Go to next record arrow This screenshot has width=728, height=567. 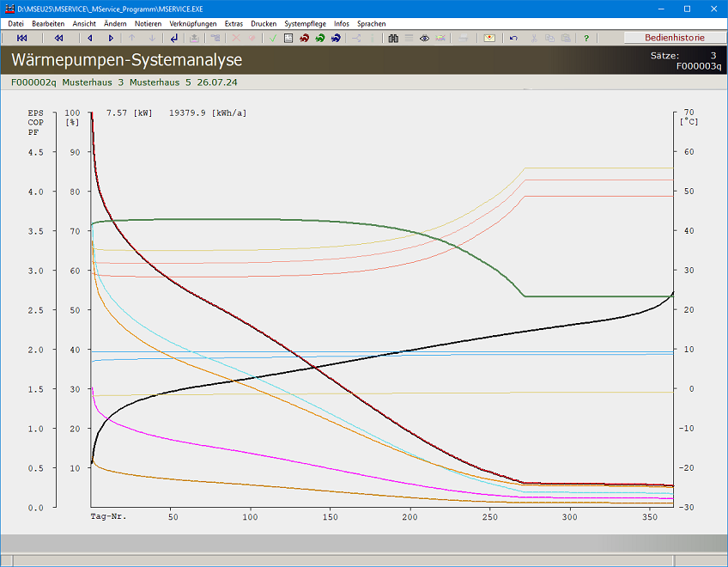111,39
